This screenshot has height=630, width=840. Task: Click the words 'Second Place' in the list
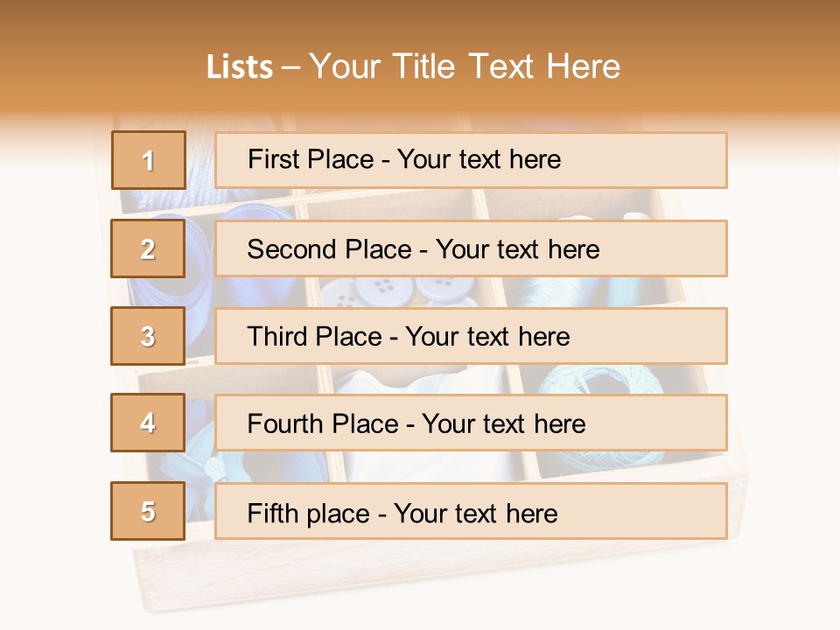(x=316, y=249)
